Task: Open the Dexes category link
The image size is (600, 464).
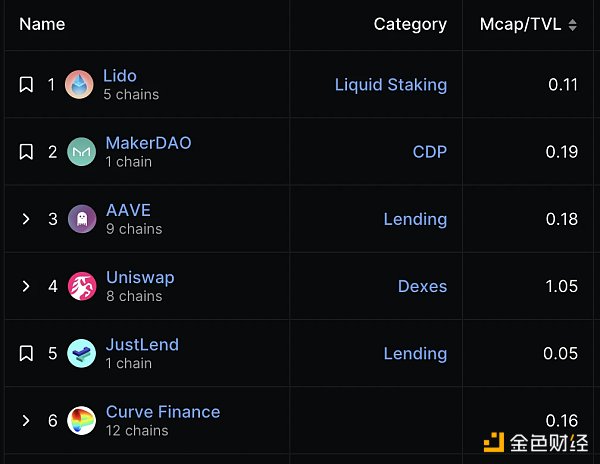Action: pos(422,286)
